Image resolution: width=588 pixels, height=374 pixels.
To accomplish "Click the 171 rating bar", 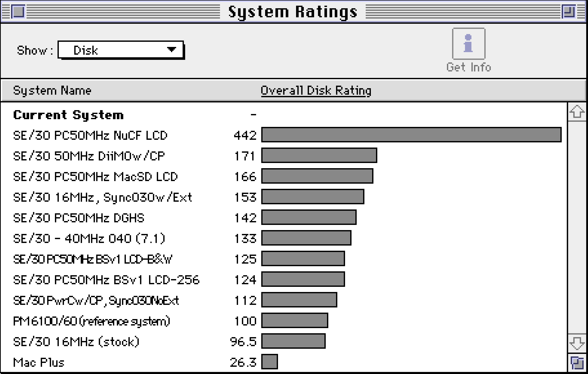I will coord(319,155).
